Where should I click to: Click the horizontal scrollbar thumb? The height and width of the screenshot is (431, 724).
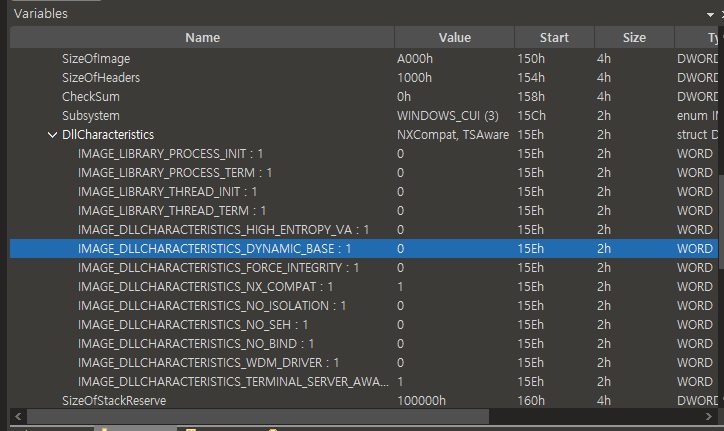[258, 416]
